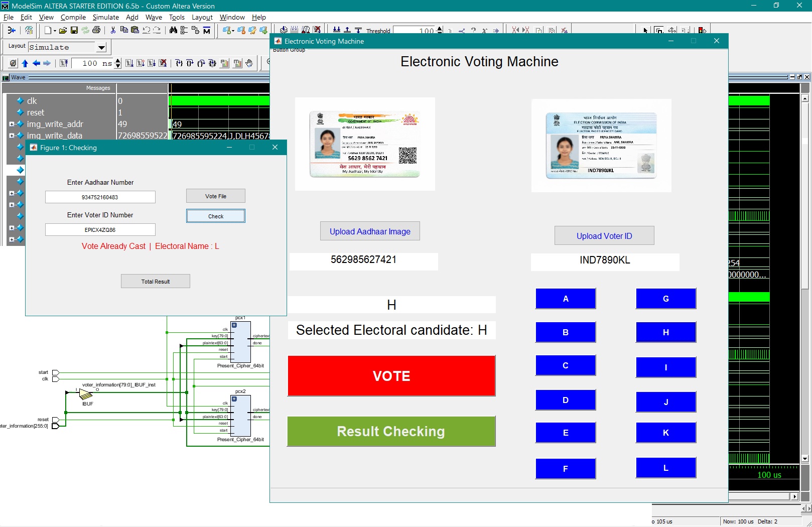The width and height of the screenshot is (812, 527).
Task: Expand the img_write_addr signal
Action: coord(12,124)
